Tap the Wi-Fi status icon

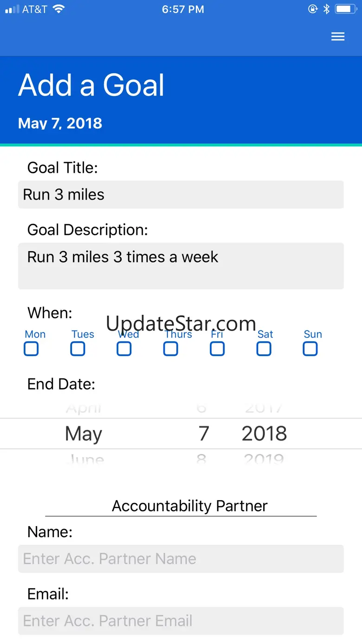pos(58,9)
